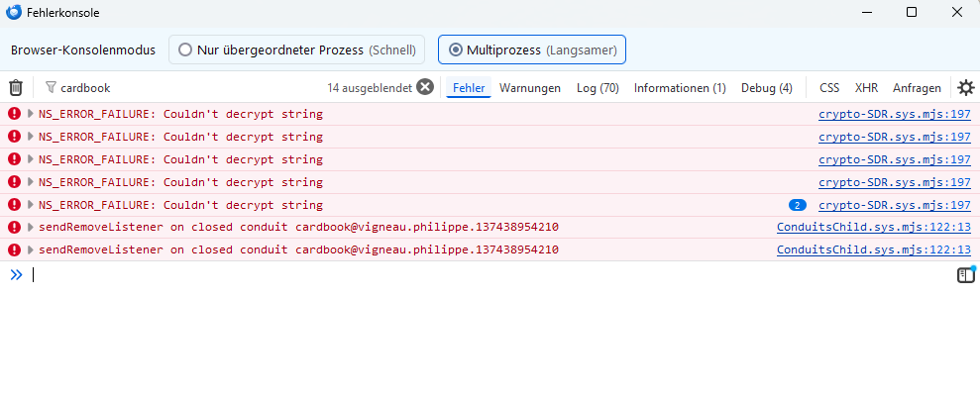Click the Thunderbird icon in title bar
This screenshot has height=398, width=980.
click(x=14, y=13)
